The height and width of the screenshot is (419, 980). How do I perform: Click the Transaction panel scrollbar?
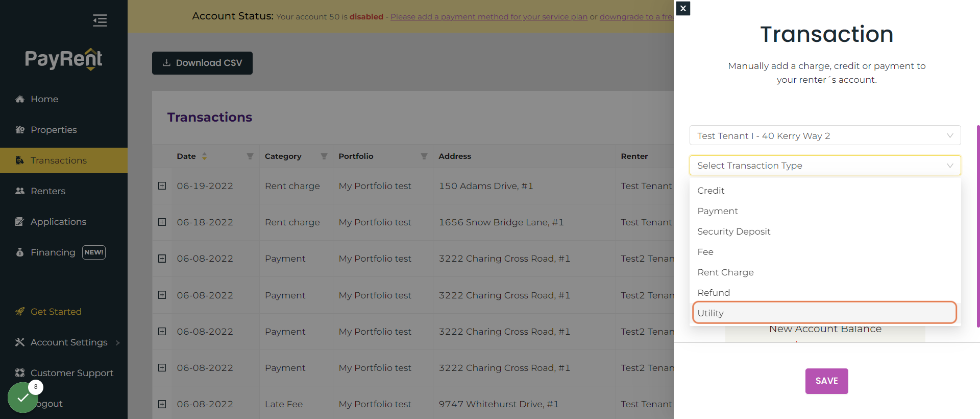coord(978,226)
